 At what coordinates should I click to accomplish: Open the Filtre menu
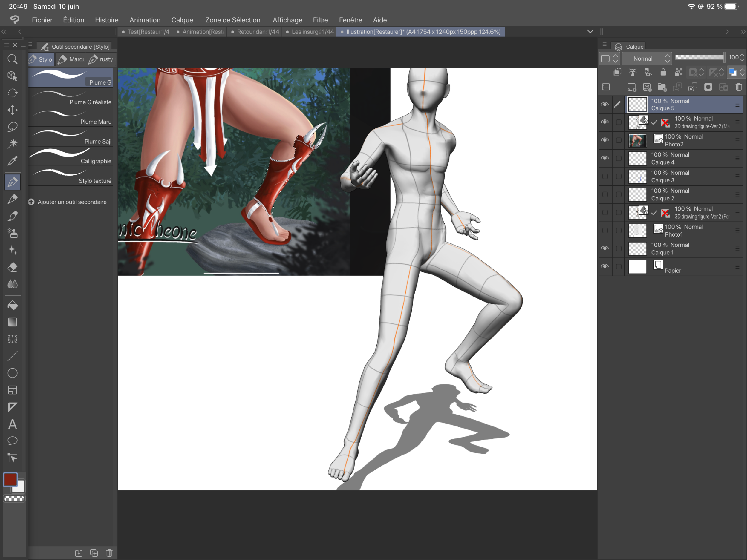pyautogui.click(x=320, y=20)
